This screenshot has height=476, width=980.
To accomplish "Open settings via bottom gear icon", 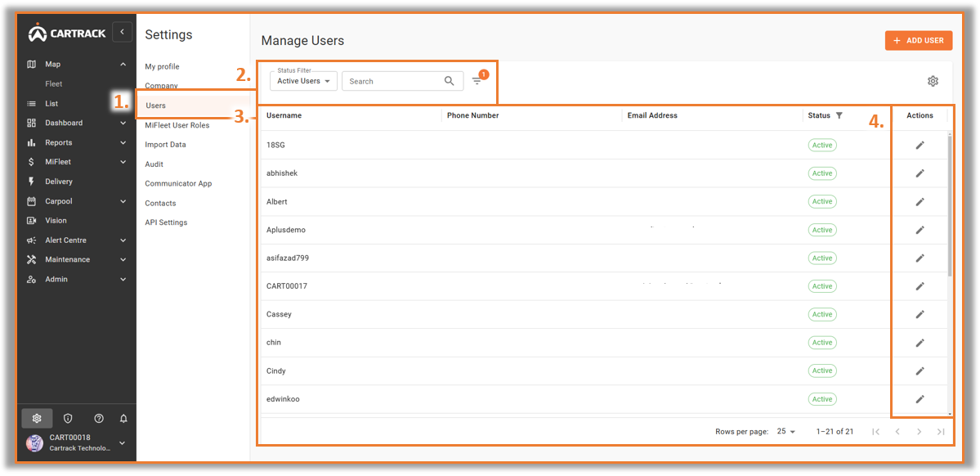I will coord(37,419).
